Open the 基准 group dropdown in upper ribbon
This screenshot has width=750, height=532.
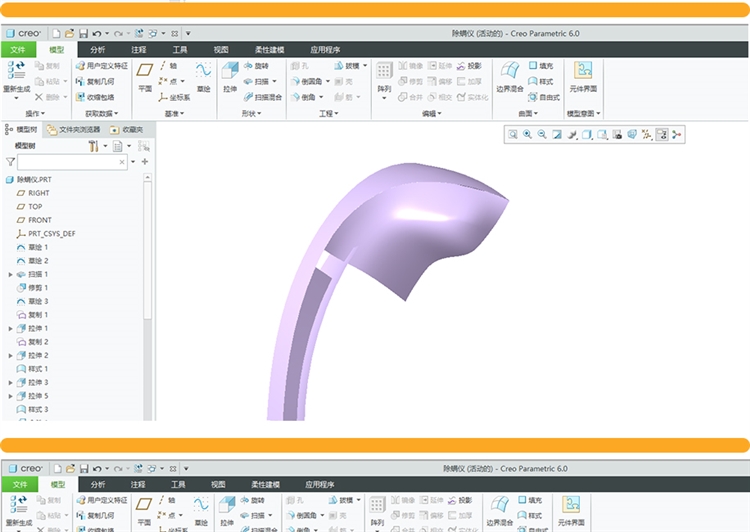174,113
